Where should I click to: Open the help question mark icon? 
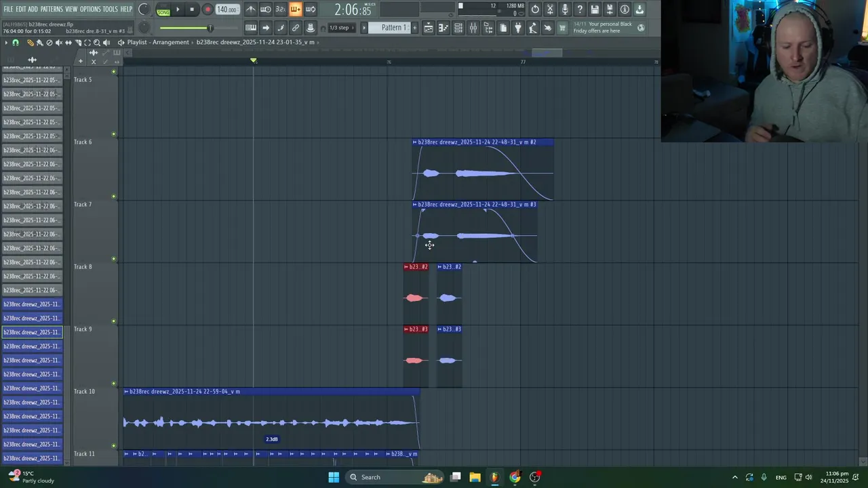point(580,9)
